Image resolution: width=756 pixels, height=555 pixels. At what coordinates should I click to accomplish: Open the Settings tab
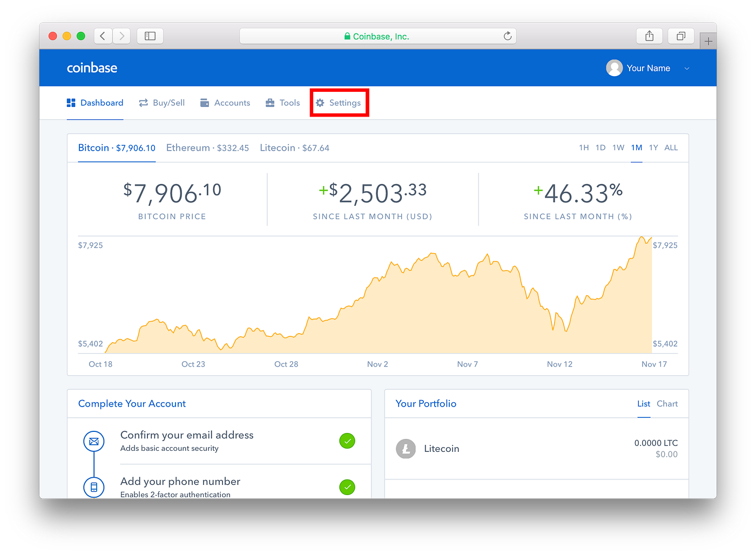339,103
